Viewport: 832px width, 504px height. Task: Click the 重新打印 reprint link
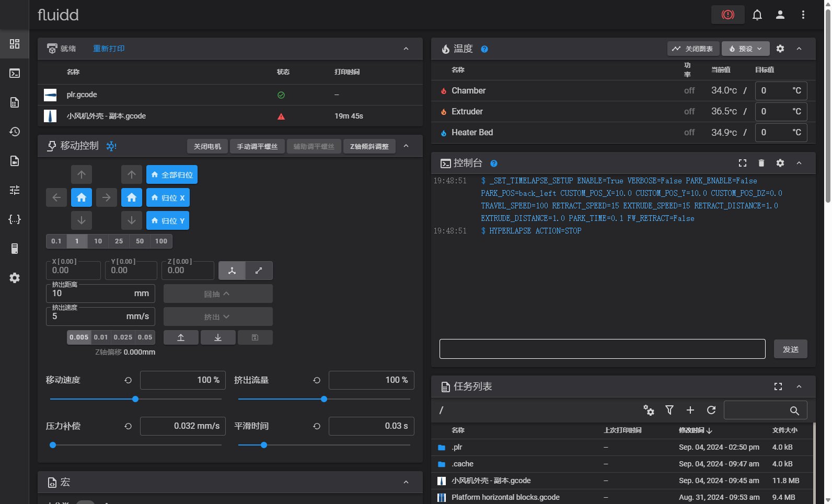click(109, 49)
